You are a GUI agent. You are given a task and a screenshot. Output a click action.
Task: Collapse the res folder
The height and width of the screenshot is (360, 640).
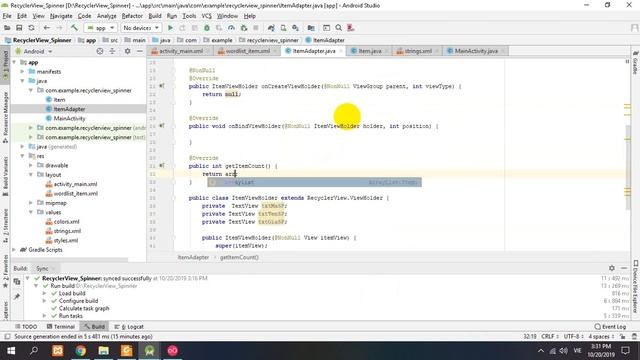point(22,156)
